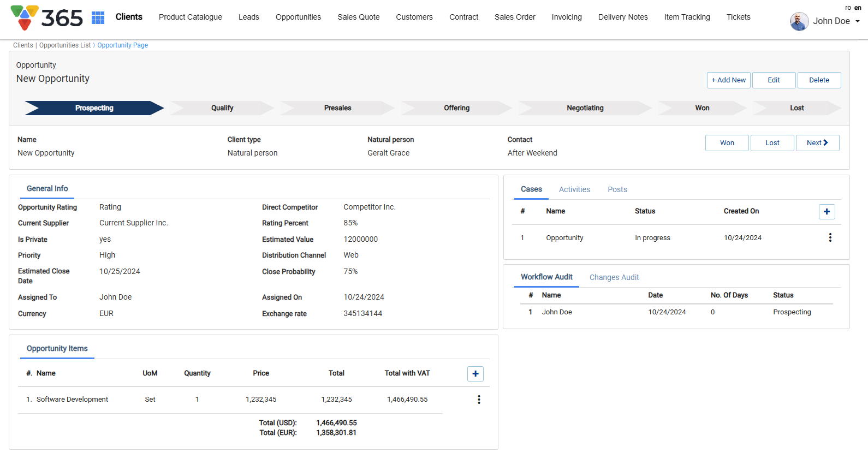Add new opportunity item with plus icon

[475, 374]
